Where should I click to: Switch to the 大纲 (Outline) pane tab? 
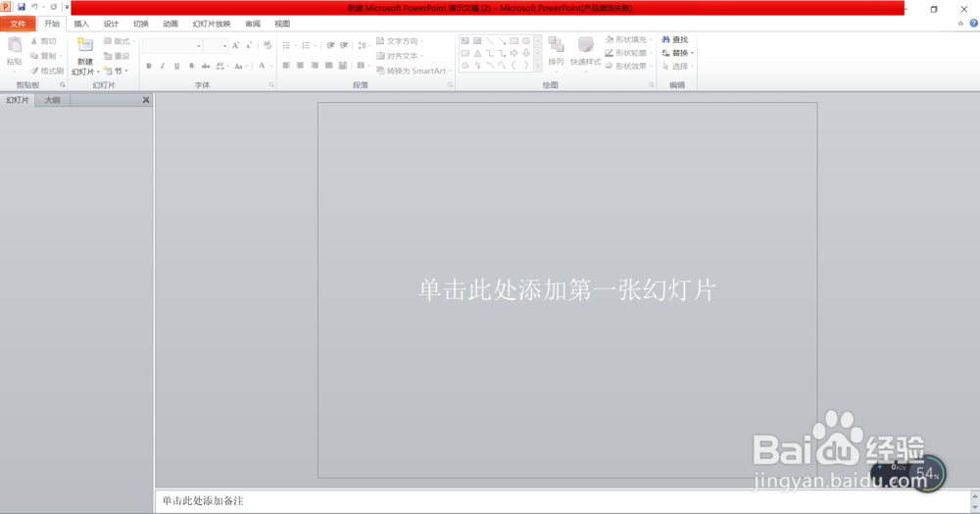(x=53, y=100)
